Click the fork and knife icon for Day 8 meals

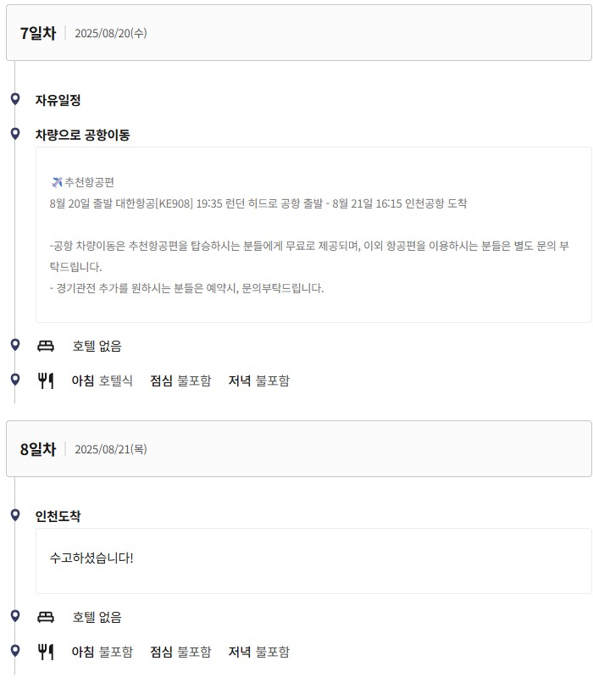point(46,653)
